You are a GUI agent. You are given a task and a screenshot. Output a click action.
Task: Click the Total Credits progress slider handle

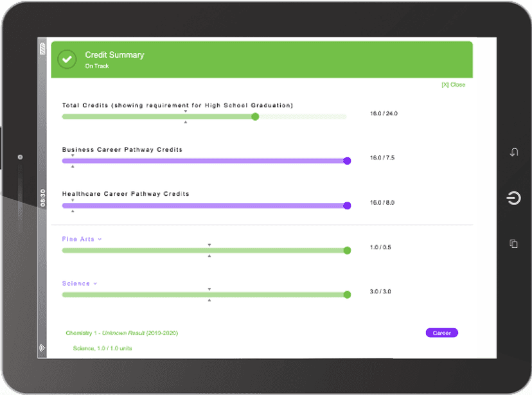click(x=255, y=117)
